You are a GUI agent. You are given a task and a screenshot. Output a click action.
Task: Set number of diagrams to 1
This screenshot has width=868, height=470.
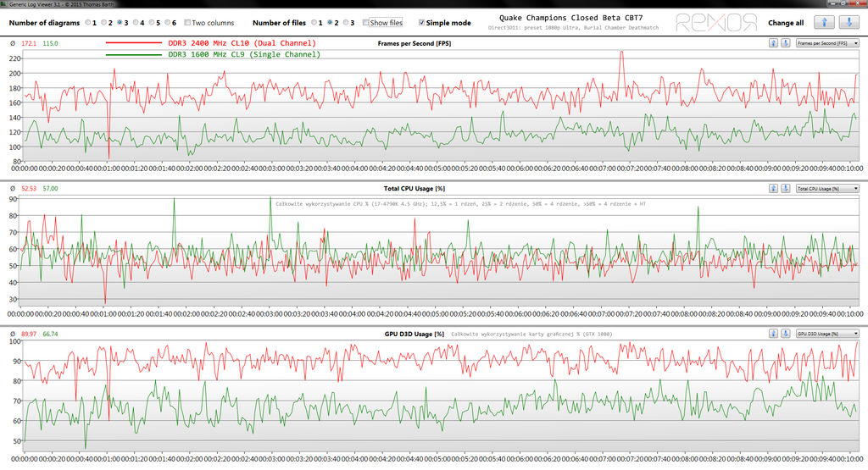(87, 23)
